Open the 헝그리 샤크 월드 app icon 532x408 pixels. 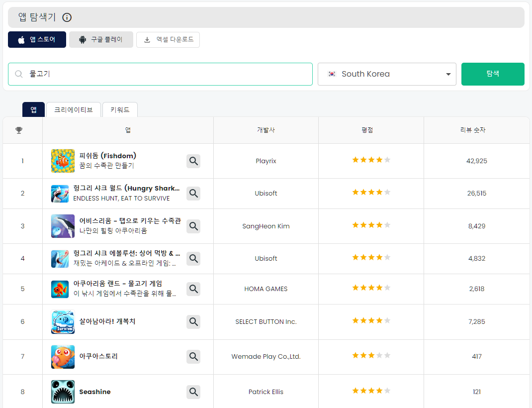point(60,194)
